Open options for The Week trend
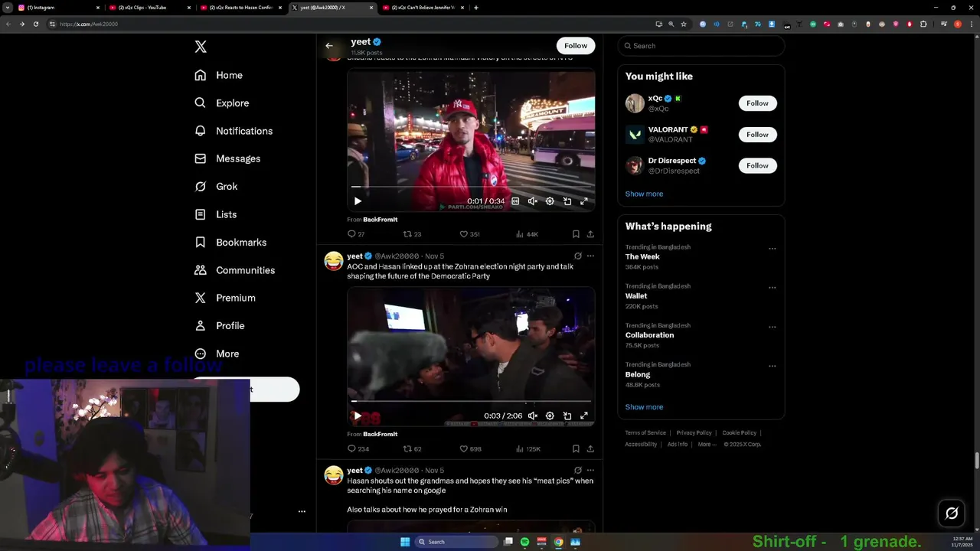The image size is (980, 551). (x=772, y=249)
